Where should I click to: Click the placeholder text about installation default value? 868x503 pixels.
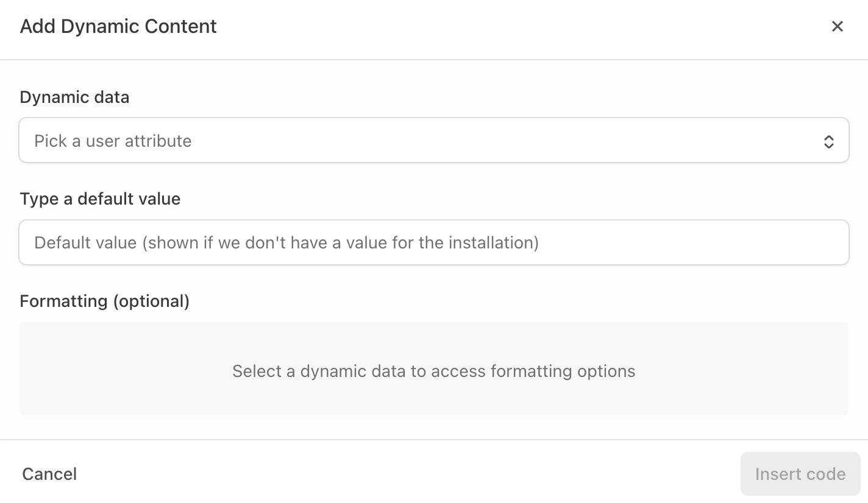(x=286, y=243)
